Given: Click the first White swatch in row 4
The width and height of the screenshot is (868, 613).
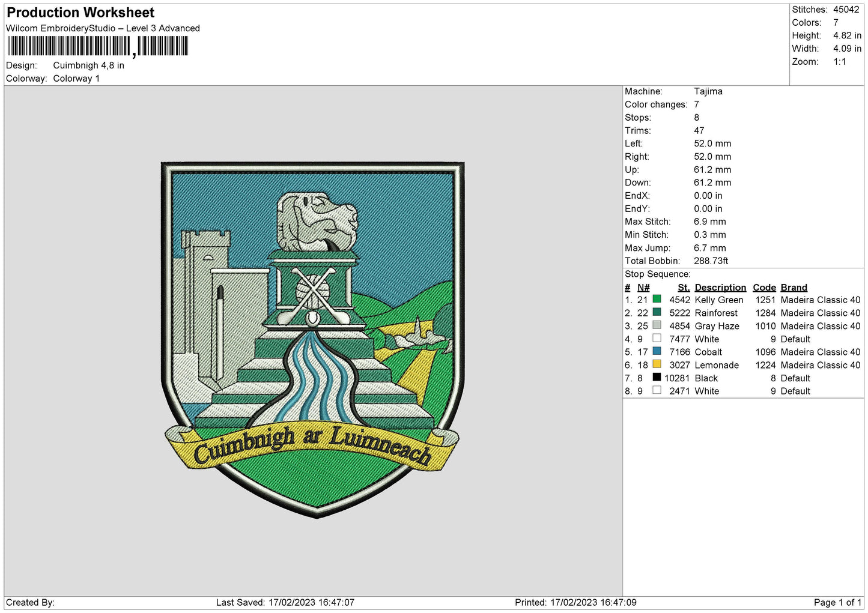Looking at the screenshot, I should tap(657, 339).
